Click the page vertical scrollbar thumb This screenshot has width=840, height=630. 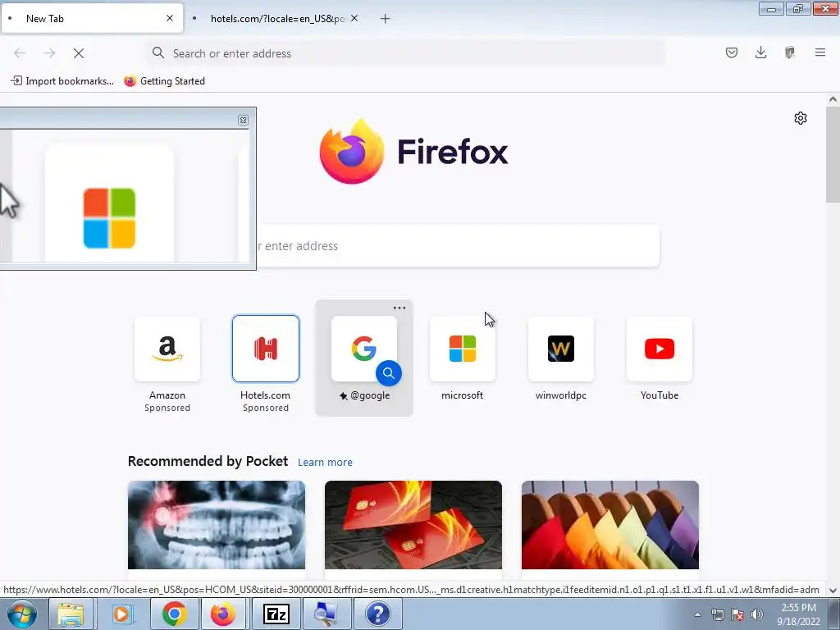(833, 154)
